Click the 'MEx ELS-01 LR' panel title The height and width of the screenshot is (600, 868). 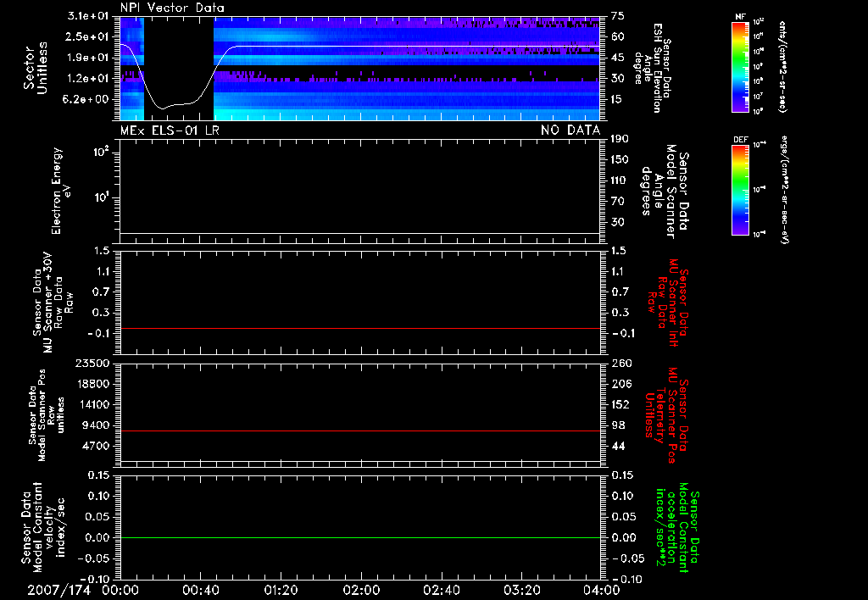[x=170, y=131]
